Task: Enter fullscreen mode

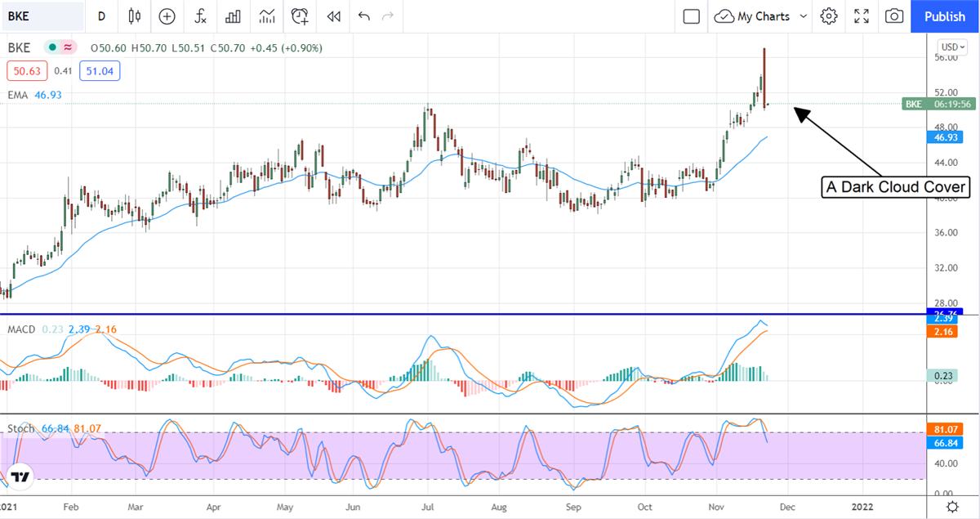Action: click(x=862, y=16)
